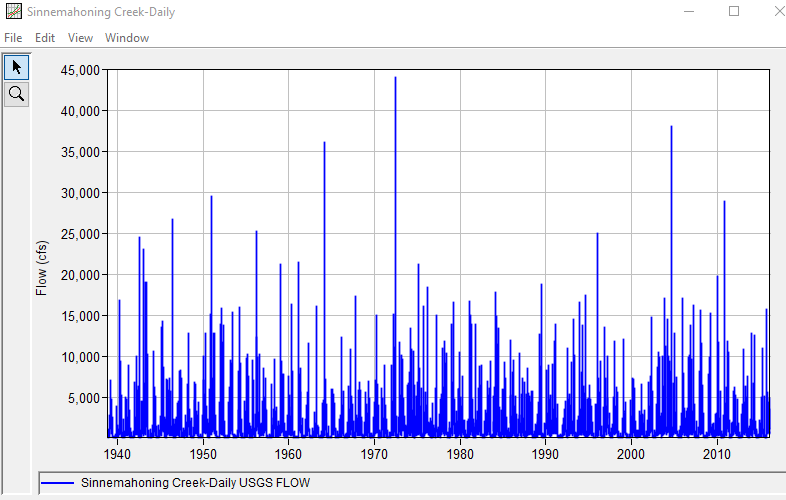Click the blue legend line sample
Screen dimensions: 786x500
(x=57, y=483)
